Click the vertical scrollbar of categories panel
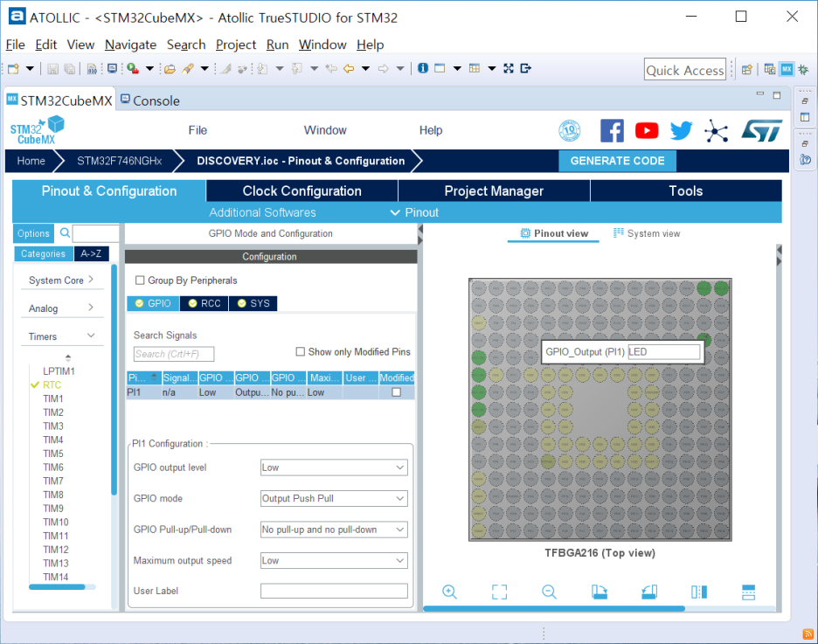 click(114, 379)
